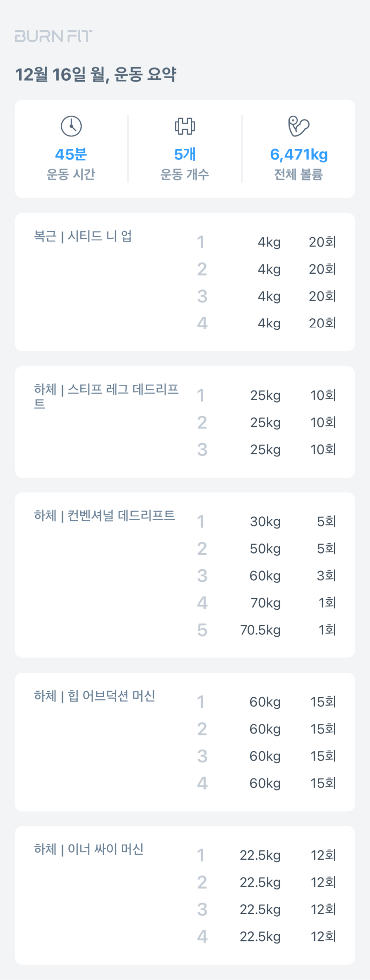Select the 70.5kg set in 컨벤셔널 데드리프트
Image resolution: width=370 pixels, height=980 pixels.
[x=260, y=630]
